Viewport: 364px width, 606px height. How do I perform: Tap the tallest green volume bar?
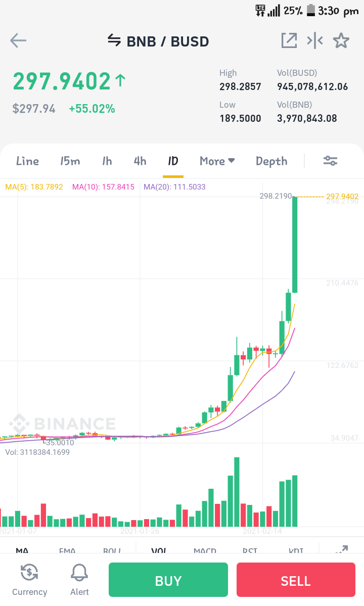[x=237, y=492]
